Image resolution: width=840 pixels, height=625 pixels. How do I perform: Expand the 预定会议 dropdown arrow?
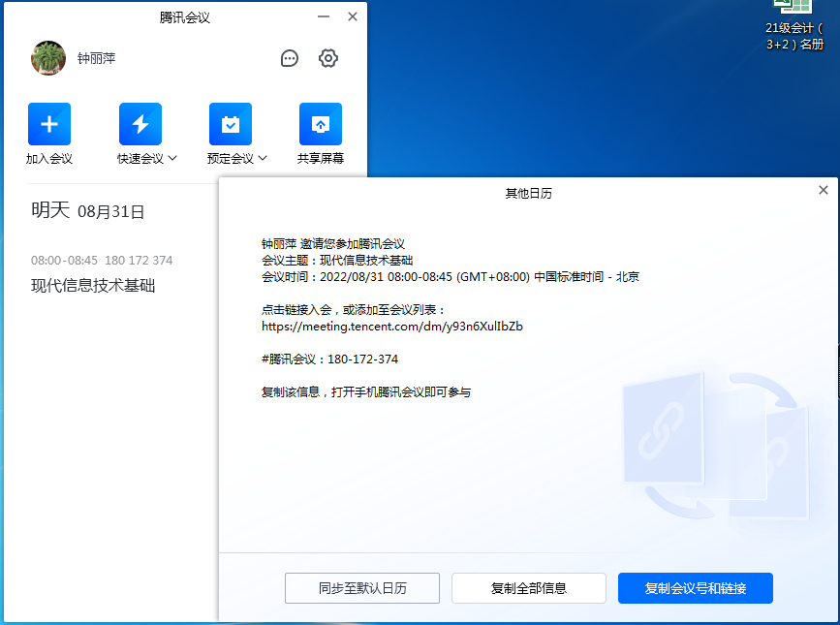click(x=263, y=158)
